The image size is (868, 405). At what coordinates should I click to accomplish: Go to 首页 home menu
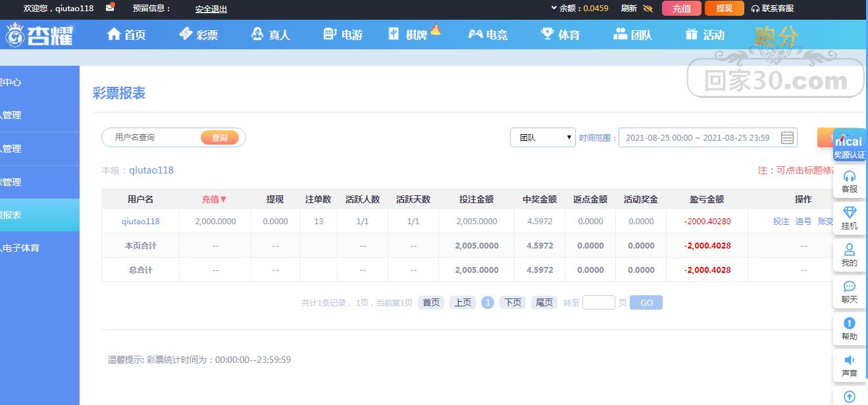[x=126, y=35]
